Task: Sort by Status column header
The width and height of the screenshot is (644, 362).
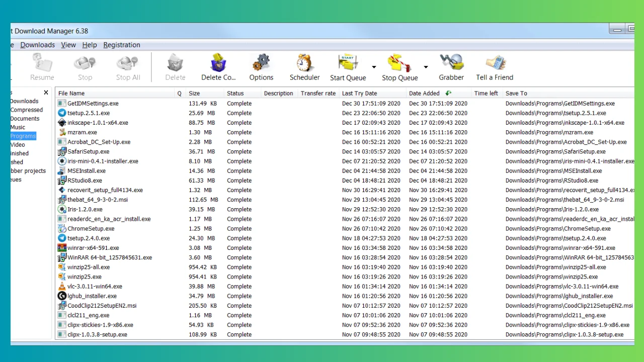Action: pyautogui.click(x=243, y=93)
